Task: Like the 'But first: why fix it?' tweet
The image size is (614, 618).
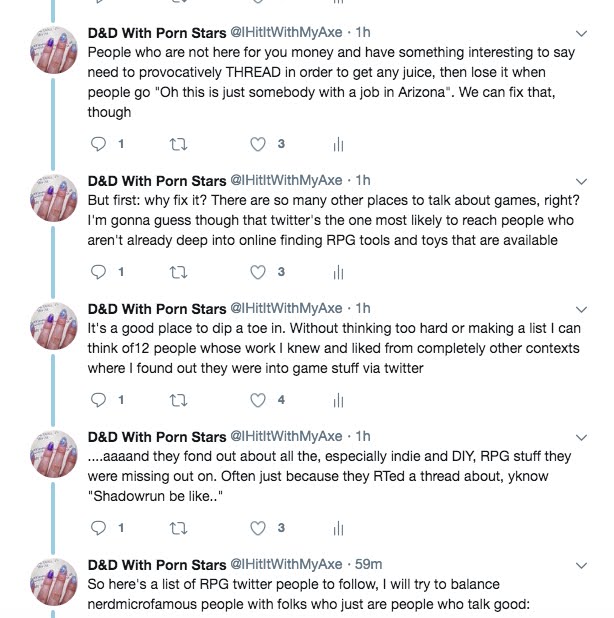Action: click(x=258, y=272)
